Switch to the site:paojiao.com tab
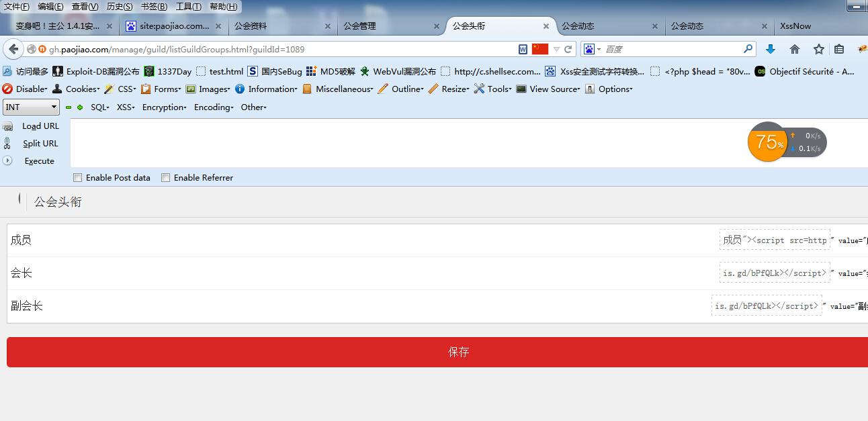868x421 pixels. point(174,26)
